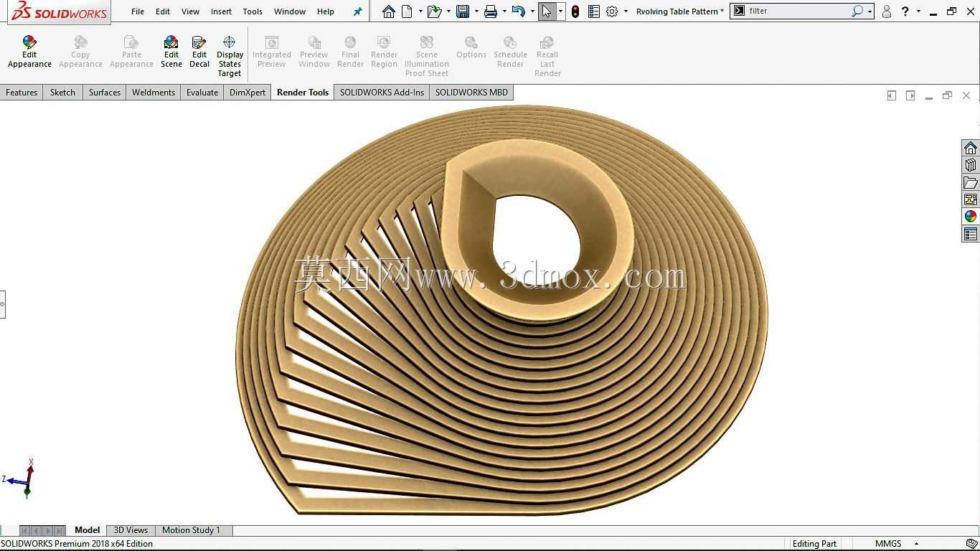Viewport: 980px width, 551px height.
Task: Open the user Login icon
Action: (x=887, y=11)
